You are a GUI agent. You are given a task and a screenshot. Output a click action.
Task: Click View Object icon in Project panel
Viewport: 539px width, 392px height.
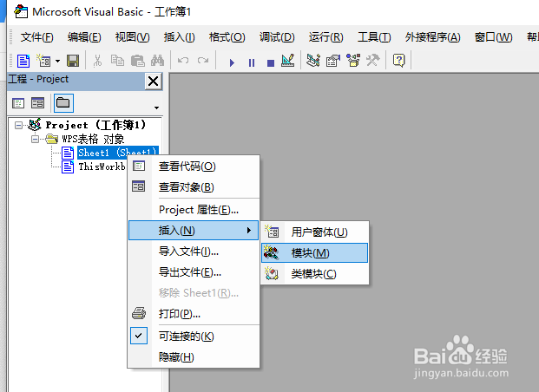[x=38, y=103]
